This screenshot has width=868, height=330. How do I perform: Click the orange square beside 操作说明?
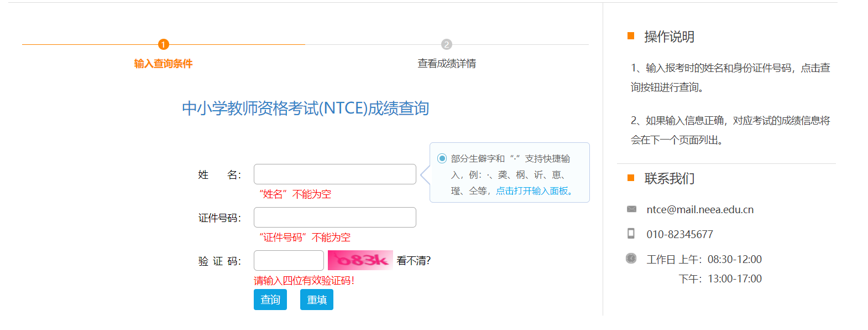pos(631,36)
